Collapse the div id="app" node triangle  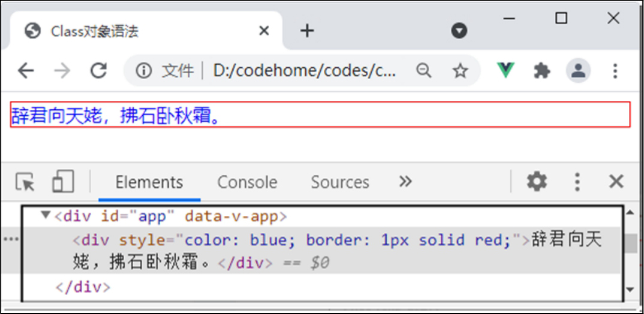[x=46, y=214]
